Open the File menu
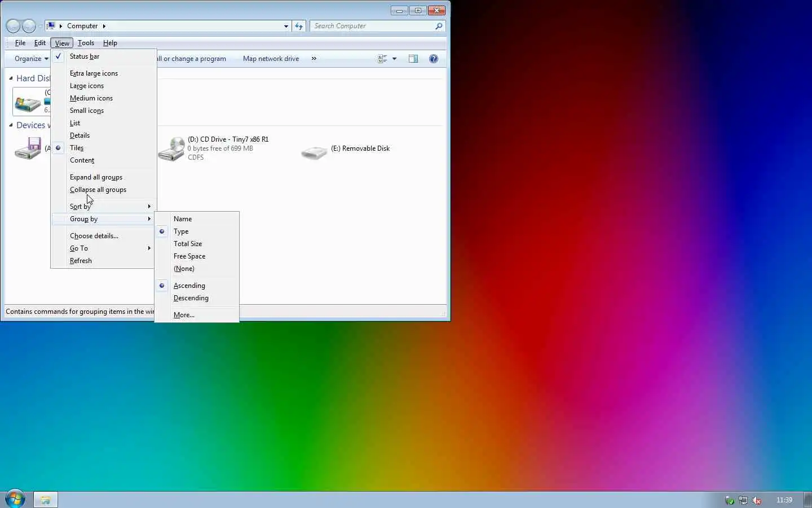The height and width of the screenshot is (508, 812). 20,43
